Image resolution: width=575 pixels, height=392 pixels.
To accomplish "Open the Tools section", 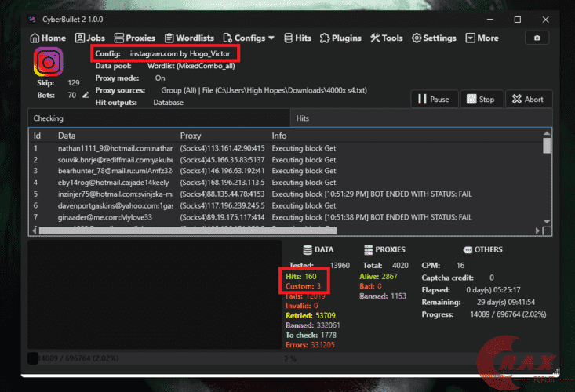I will pyautogui.click(x=387, y=38).
